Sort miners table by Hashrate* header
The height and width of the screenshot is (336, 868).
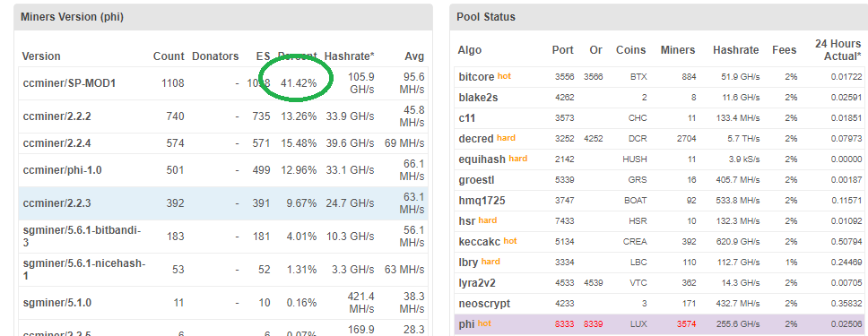(x=349, y=56)
